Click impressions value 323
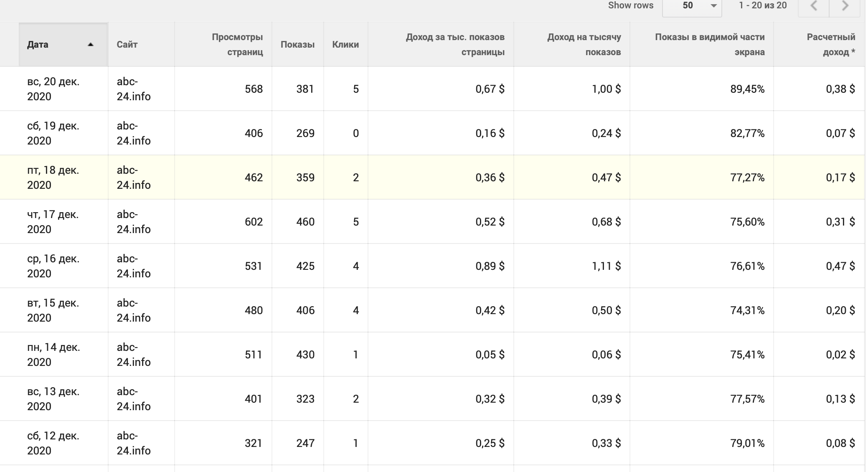The image size is (868, 472). [305, 399]
